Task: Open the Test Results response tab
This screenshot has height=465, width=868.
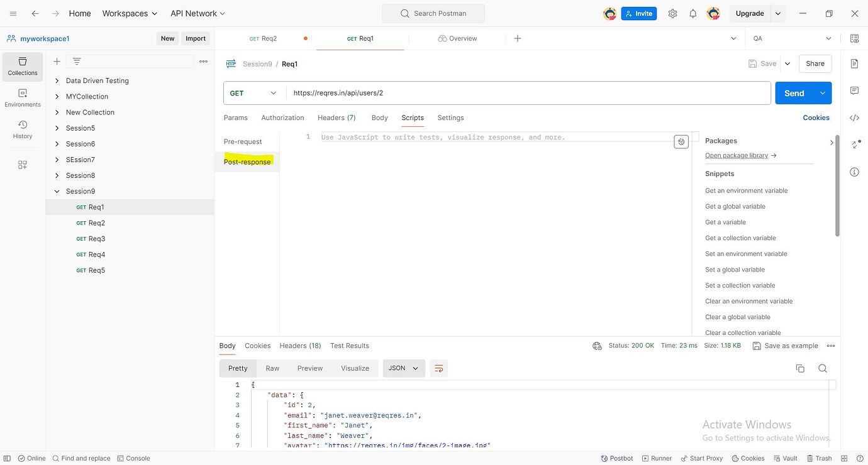Action: tap(350, 346)
